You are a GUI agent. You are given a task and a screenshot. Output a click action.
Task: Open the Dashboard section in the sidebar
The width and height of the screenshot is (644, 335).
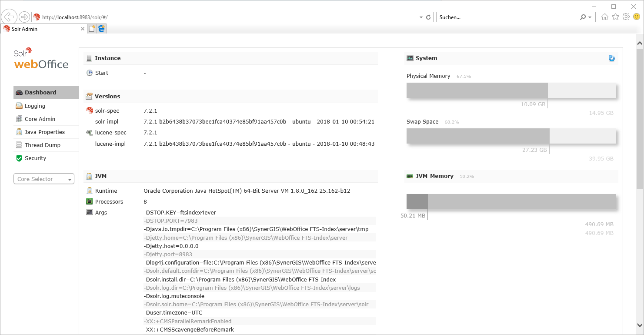coord(41,92)
